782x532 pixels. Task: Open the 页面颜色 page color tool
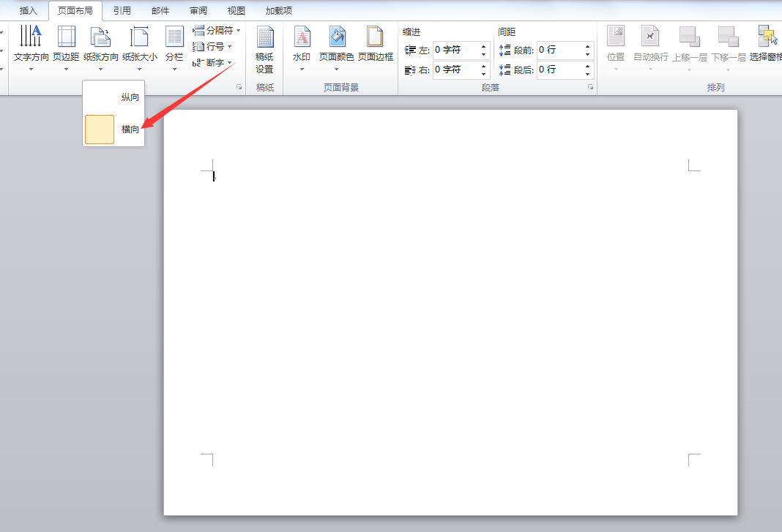(337, 48)
